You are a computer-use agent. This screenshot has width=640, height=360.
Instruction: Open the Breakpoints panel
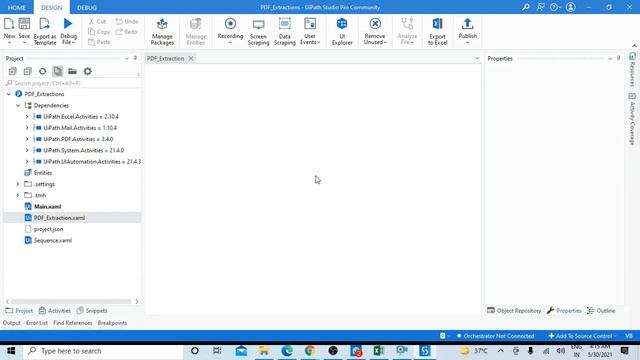[112, 323]
